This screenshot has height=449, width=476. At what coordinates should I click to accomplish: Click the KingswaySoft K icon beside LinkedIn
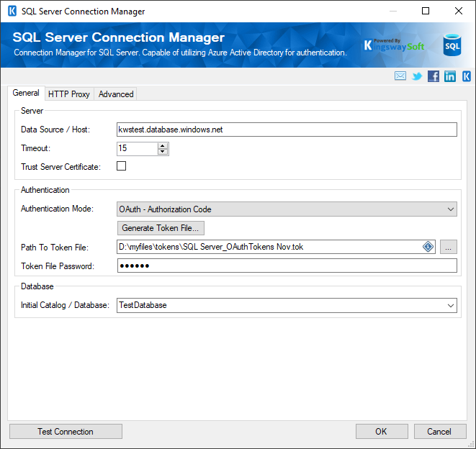coord(467,76)
